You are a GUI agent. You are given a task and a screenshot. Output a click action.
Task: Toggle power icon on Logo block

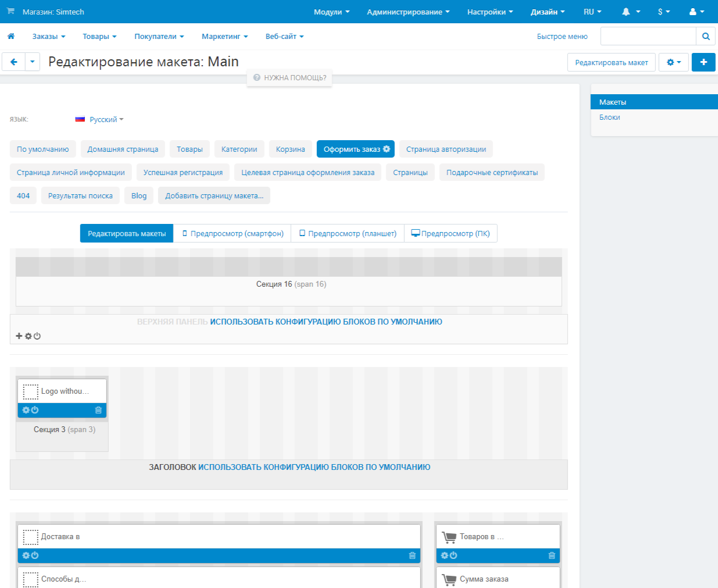[x=35, y=410]
